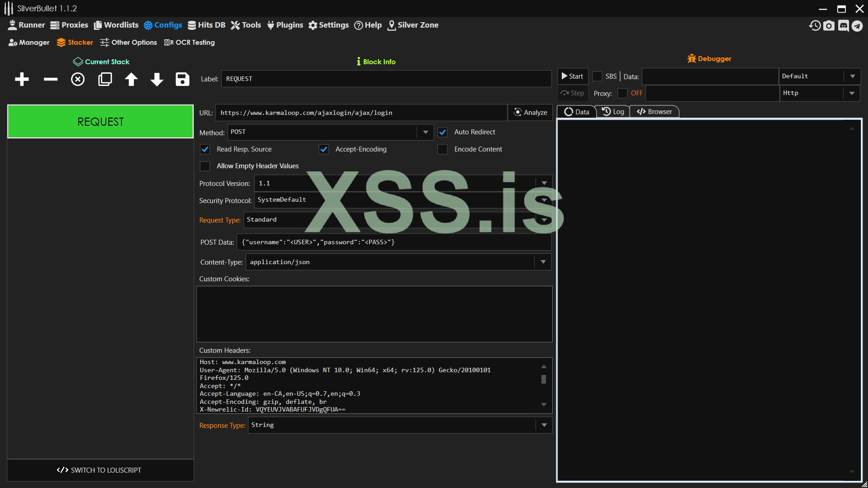Click the minus icon to remove the block

click(x=51, y=80)
